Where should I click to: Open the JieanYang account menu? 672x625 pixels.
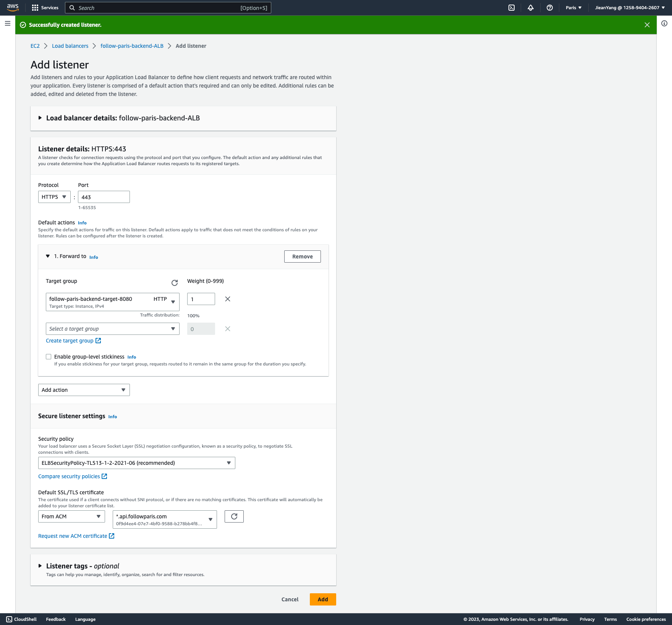630,8
